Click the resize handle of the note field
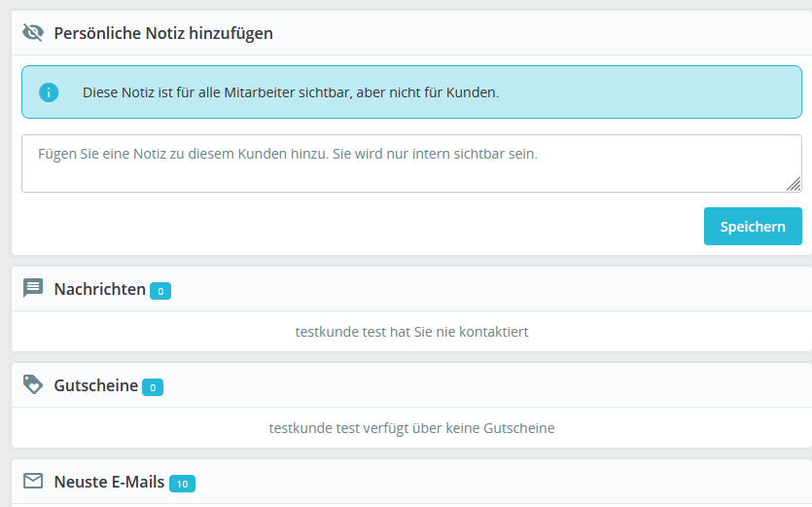812x507 pixels. point(794,184)
